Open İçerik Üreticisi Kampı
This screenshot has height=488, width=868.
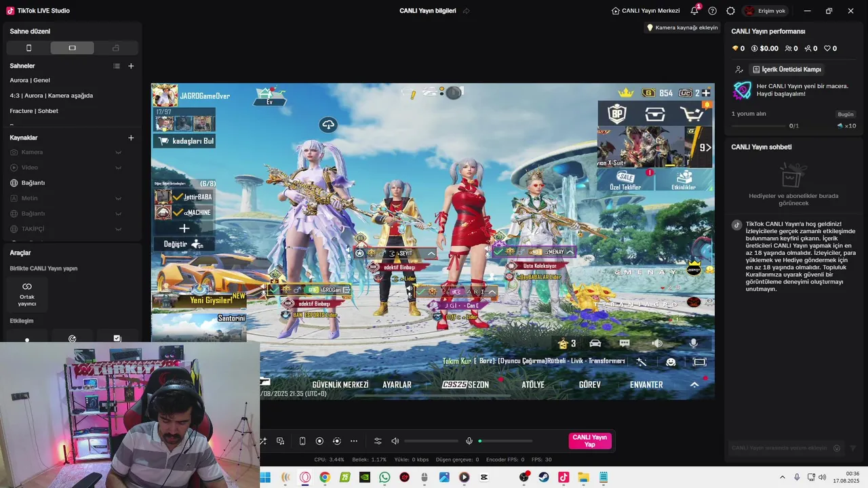pyautogui.click(x=787, y=69)
